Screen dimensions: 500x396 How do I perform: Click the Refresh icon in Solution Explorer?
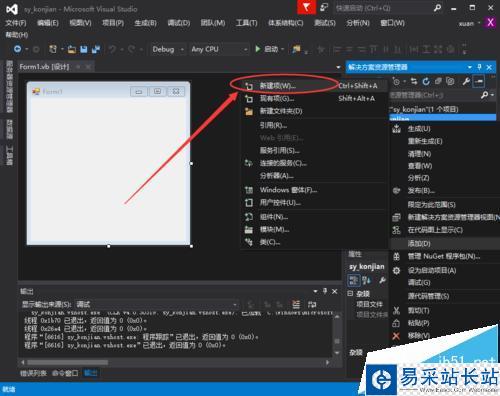426,81
